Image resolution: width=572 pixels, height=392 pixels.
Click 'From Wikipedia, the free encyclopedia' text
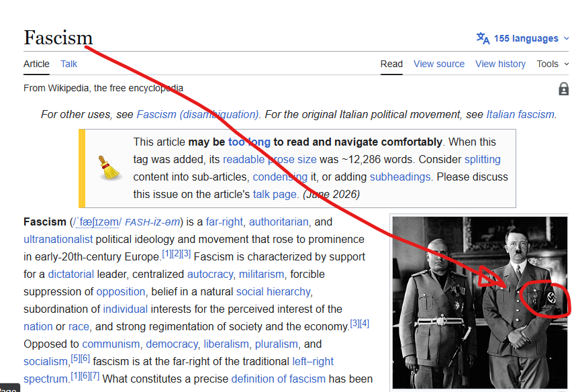(x=103, y=88)
